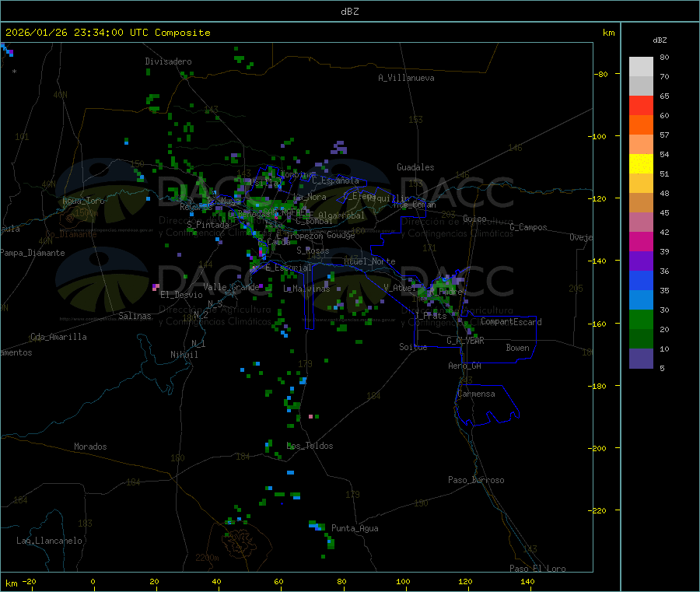
Task: Click the Aero_GA label
Action: (465, 366)
